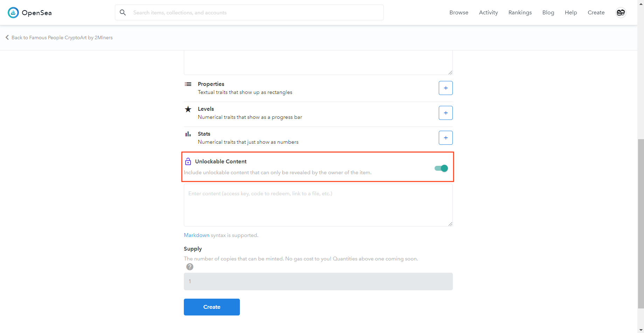The image size is (644, 333).
Task: Click the Stats bar chart icon
Action: coord(188,134)
